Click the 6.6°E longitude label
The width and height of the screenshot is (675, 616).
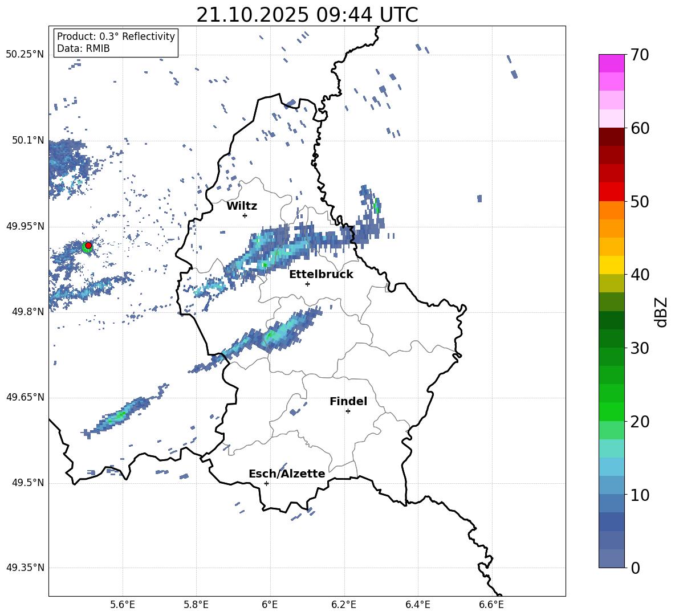coord(491,605)
